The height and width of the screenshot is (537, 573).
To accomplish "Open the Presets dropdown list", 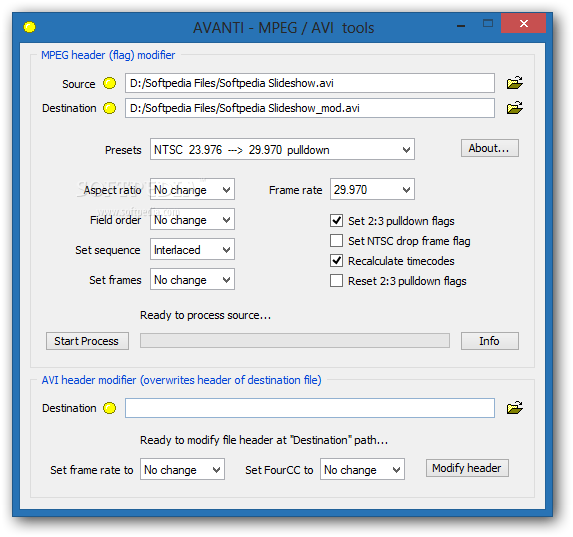I will (282, 149).
